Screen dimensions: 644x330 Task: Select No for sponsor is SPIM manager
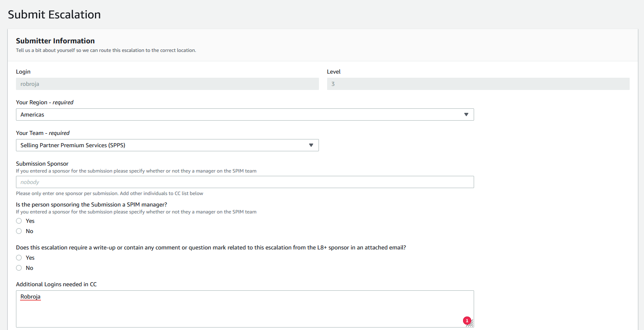point(19,231)
